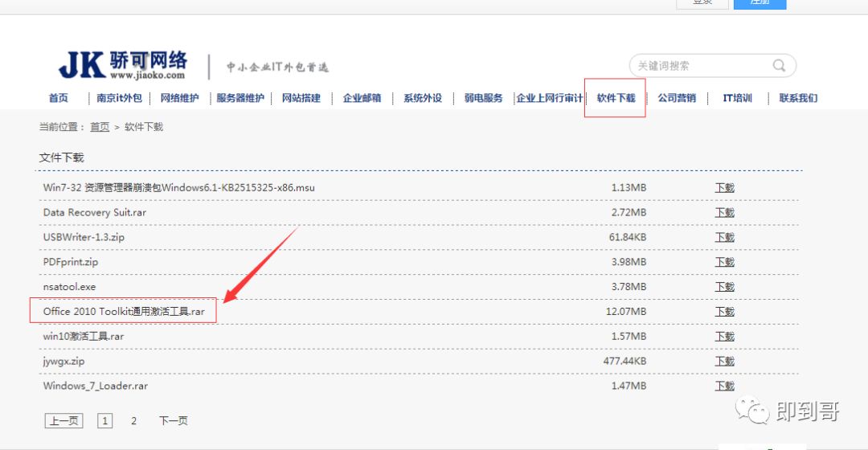Download win10激活工具.rar

point(724,337)
